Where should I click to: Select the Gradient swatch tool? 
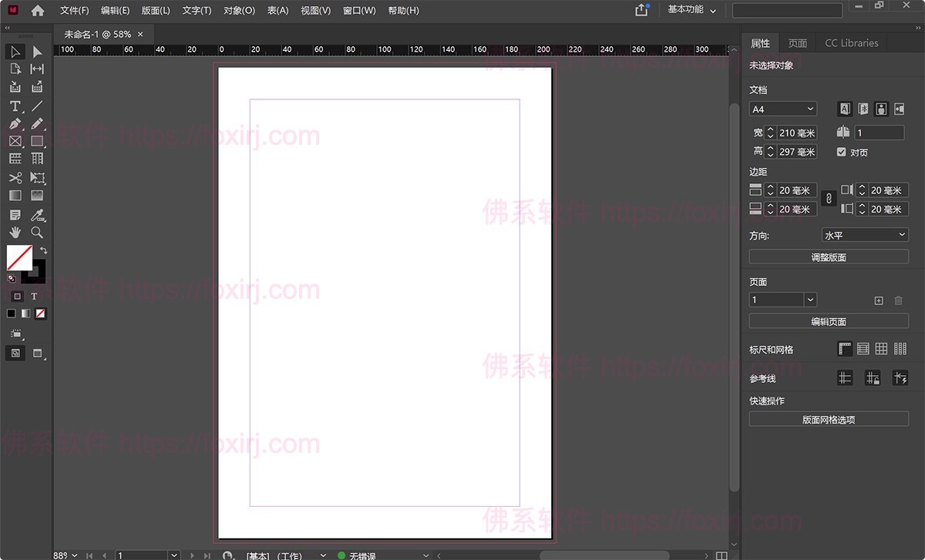click(15, 196)
